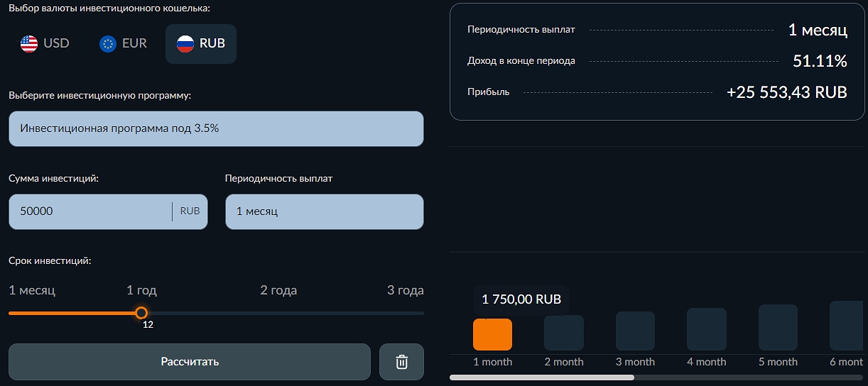
Task: Select USD wallet currency
Action: click(x=45, y=43)
